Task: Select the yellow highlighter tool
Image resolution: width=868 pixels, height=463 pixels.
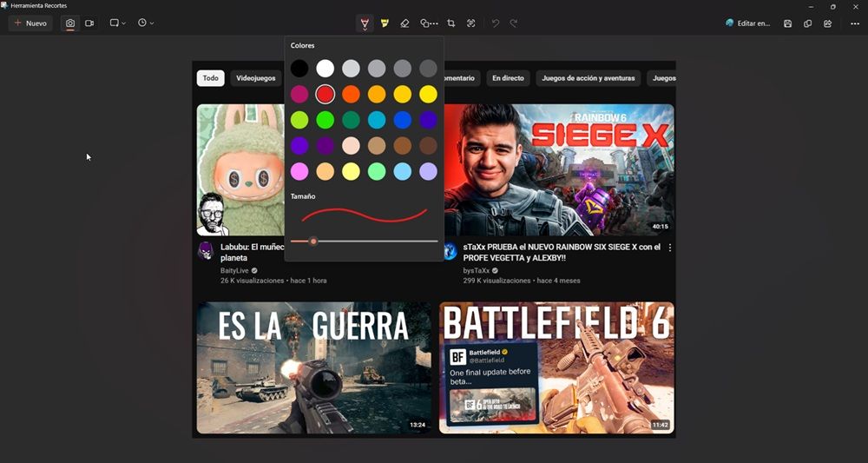Action: pyautogui.click(x=385, y=23)
